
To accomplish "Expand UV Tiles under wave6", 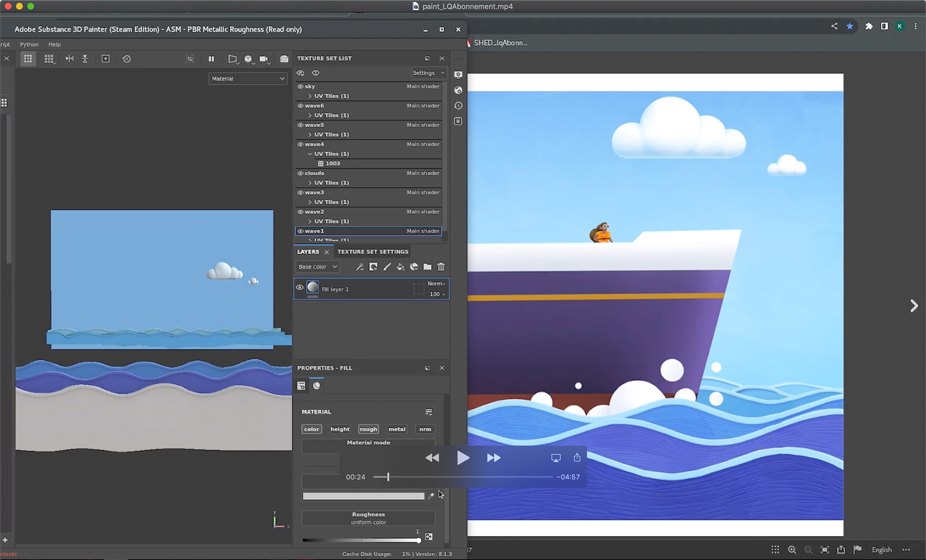I will [x=310, y=115].
